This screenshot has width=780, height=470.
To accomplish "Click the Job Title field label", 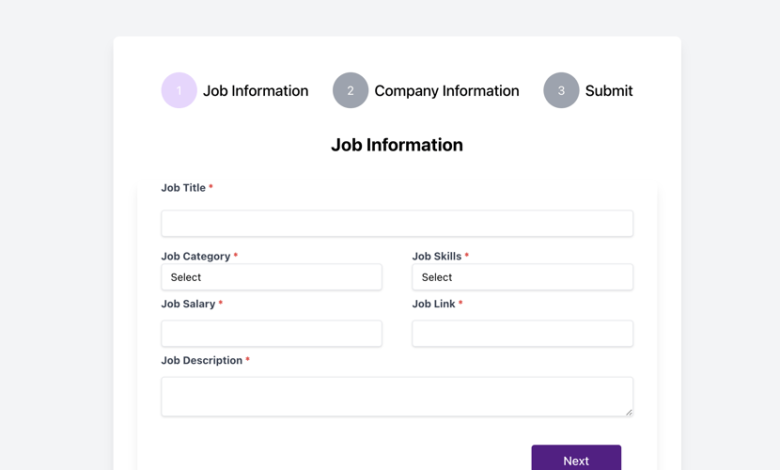I will click(x=183, y=188).
